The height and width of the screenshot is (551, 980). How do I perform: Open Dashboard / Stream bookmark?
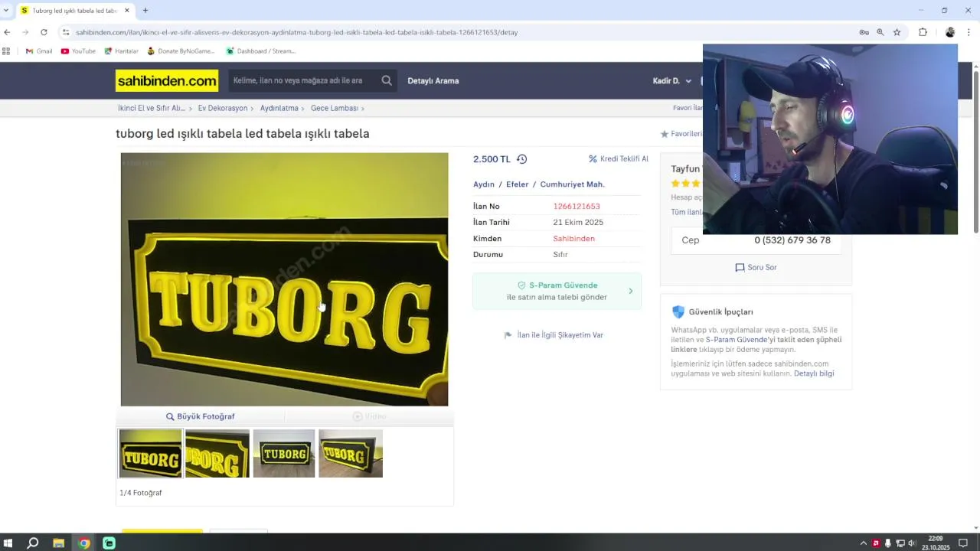(x=260, y=51)
